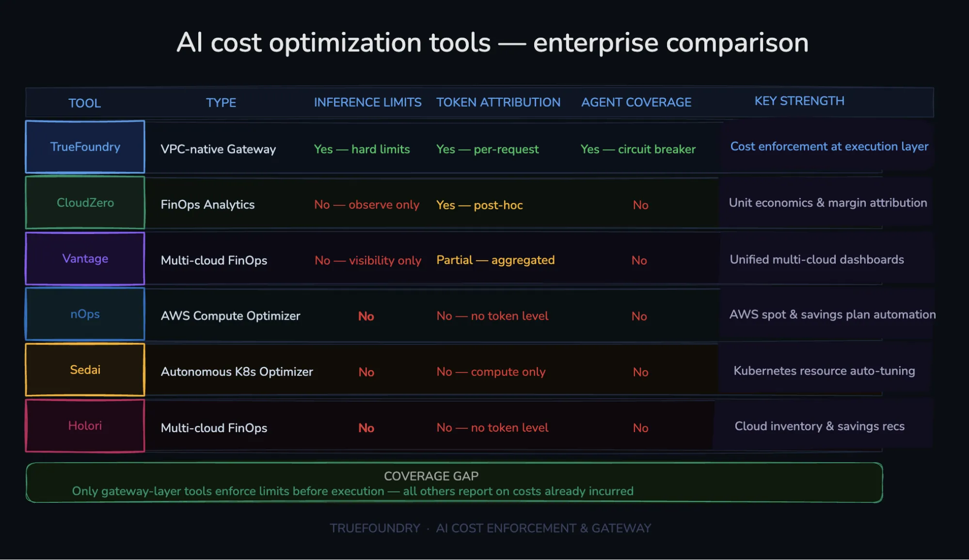Select the CloudZero tool box
The width and height of the screenshot is (969, 560).
[85, 202]
